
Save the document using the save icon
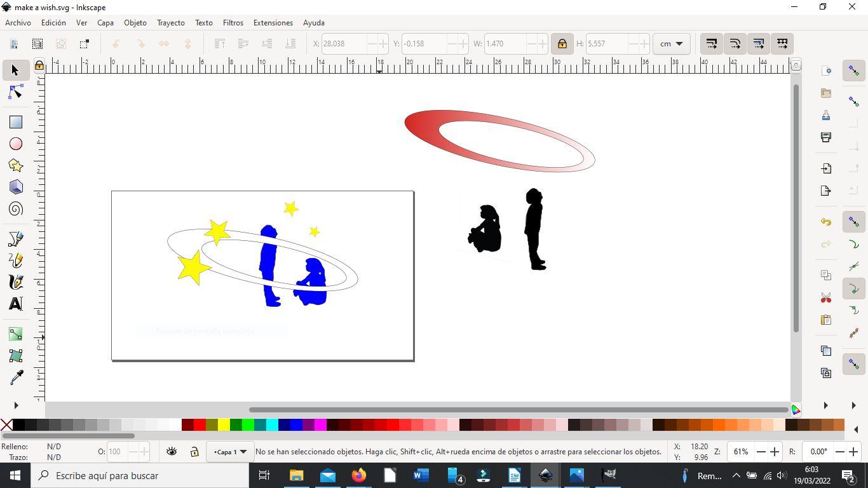tap(826, 115)
